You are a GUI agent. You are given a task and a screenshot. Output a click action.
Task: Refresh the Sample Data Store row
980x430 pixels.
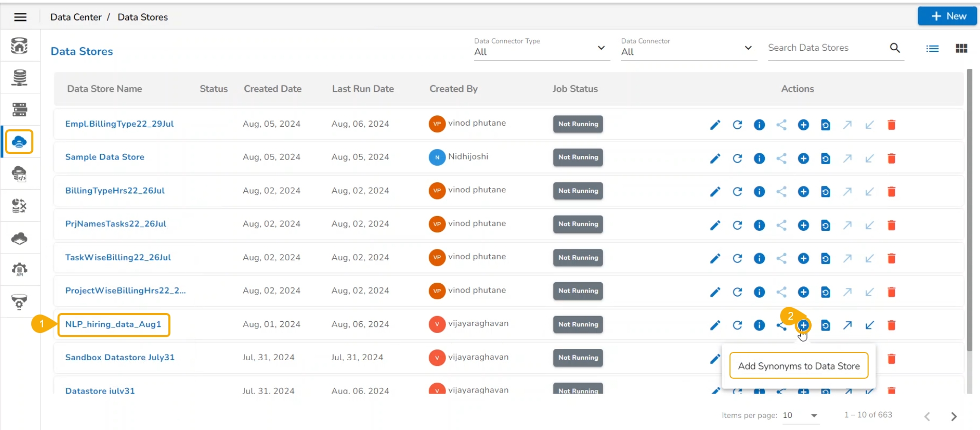(x=737, y=159)
